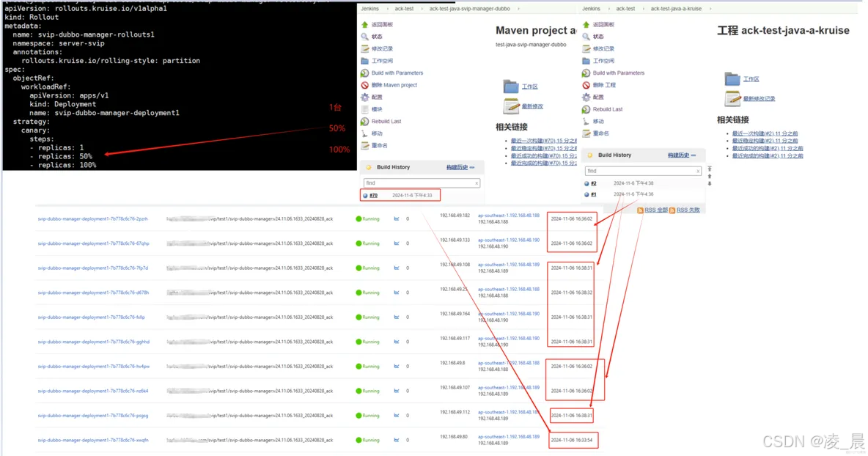Click the 重命名 rename icon in the svip-manager-dubbo sidebar
The width and height of the screenshot is (868, 456).
click(365, 146)
